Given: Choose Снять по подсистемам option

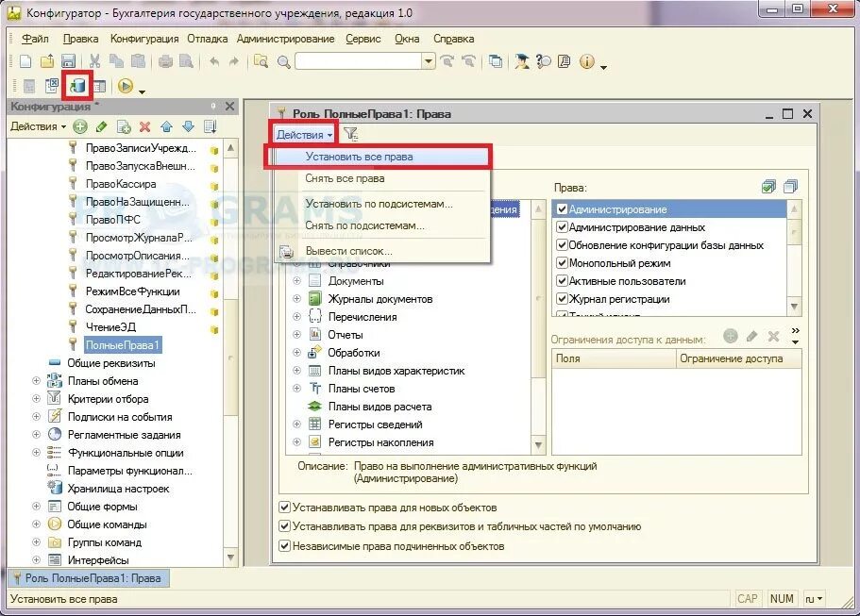Looking at the screenshot, I should click(x=382, y=225).
